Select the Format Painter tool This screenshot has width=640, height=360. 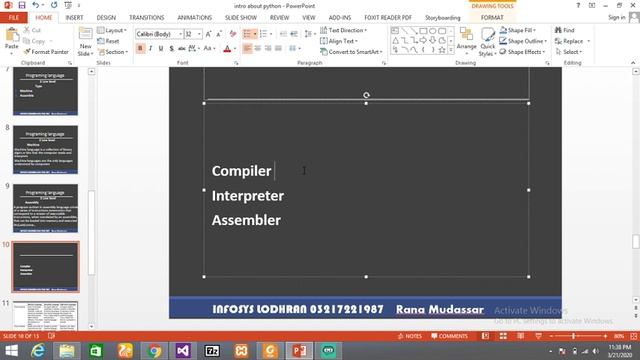tap(46, 52)
